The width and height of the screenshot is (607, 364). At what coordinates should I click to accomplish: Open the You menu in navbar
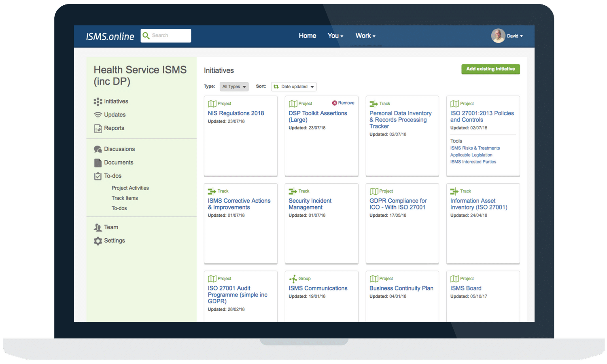[335, 36]
